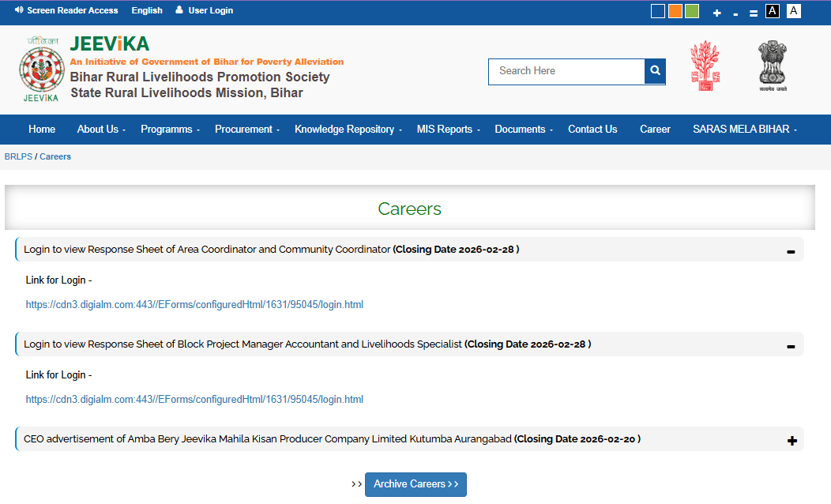Open the Knowledge Repository menu
The height and width of the screenshot is (504, 831).
click(x=348, y=130)
